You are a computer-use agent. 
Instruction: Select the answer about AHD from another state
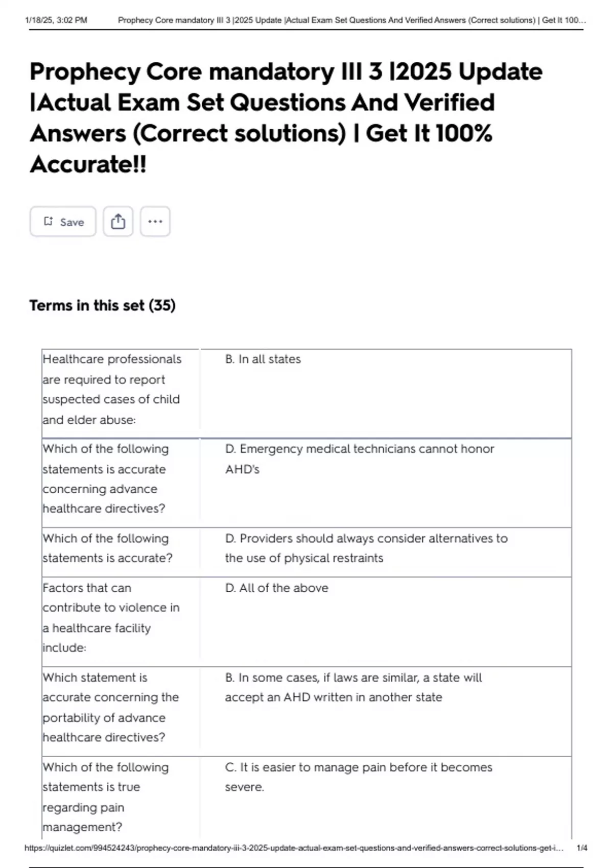353,687
